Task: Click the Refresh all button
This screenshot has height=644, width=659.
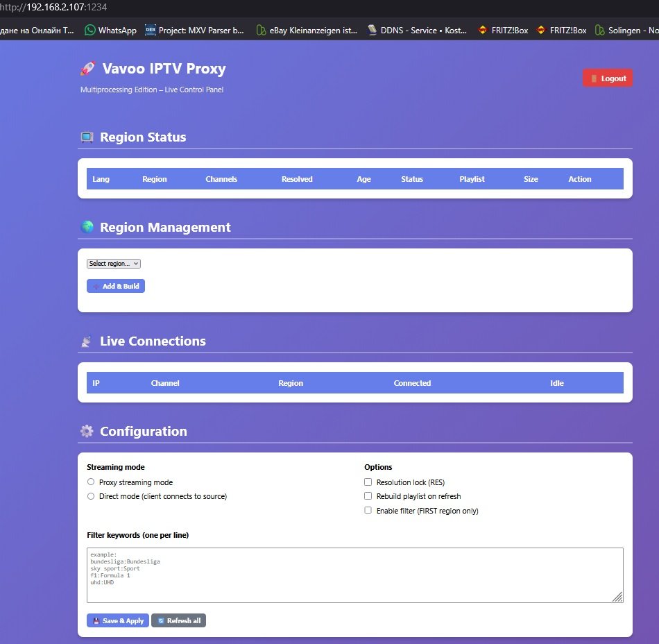Action: tap(178, 620)
